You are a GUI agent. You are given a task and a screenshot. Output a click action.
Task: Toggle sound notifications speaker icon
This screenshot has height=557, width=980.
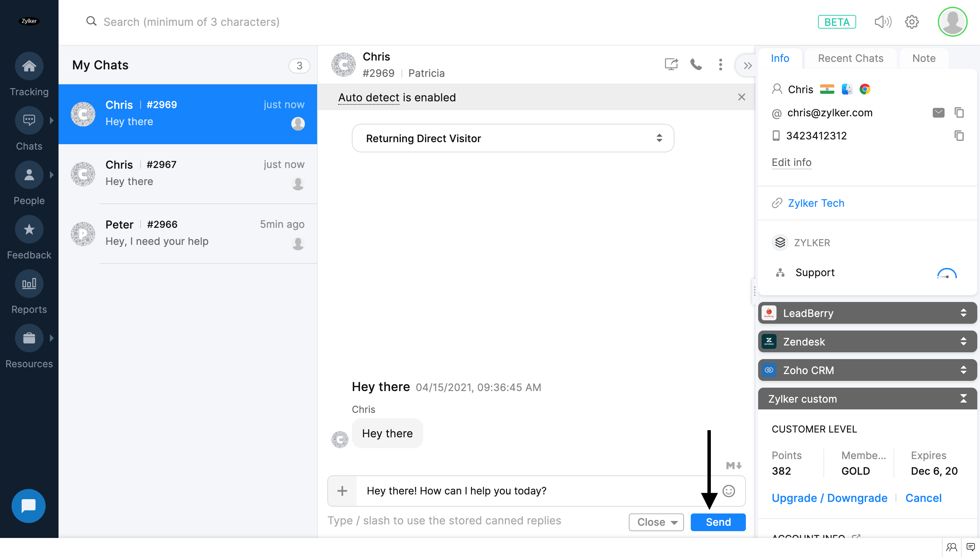883,22
